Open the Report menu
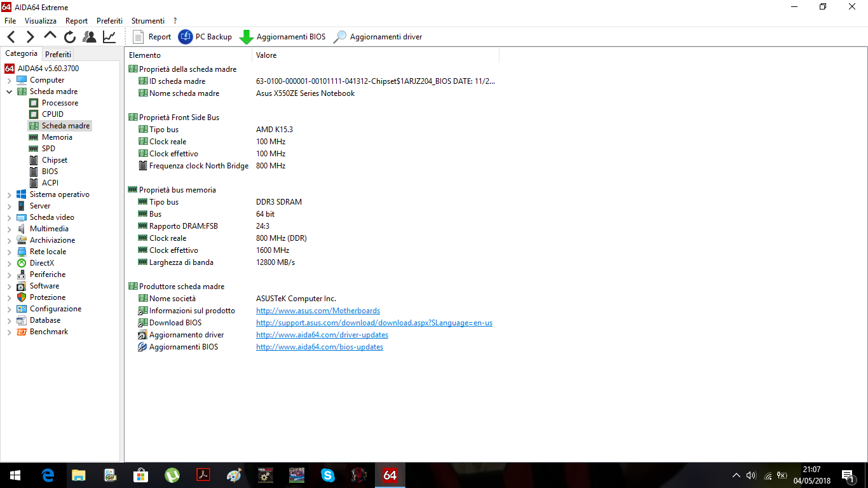The width and height of the screenshot is (868, 488). coord(77,21)
